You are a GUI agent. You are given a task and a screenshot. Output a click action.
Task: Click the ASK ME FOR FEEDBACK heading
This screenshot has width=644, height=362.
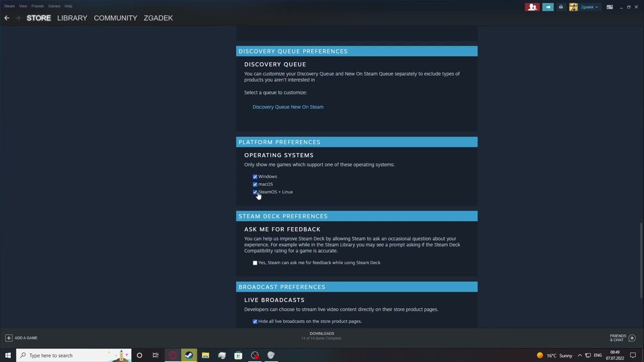(x=282, y=229)
